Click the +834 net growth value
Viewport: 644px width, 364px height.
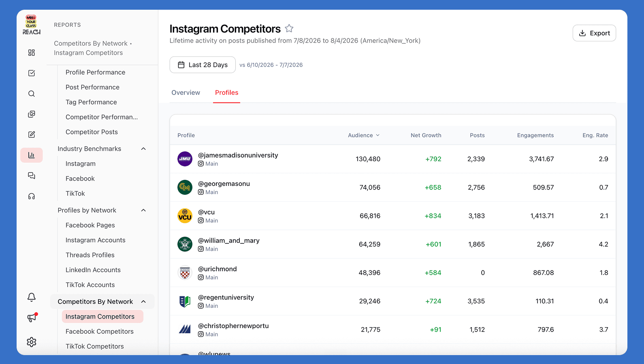click(x=433, y=216)
